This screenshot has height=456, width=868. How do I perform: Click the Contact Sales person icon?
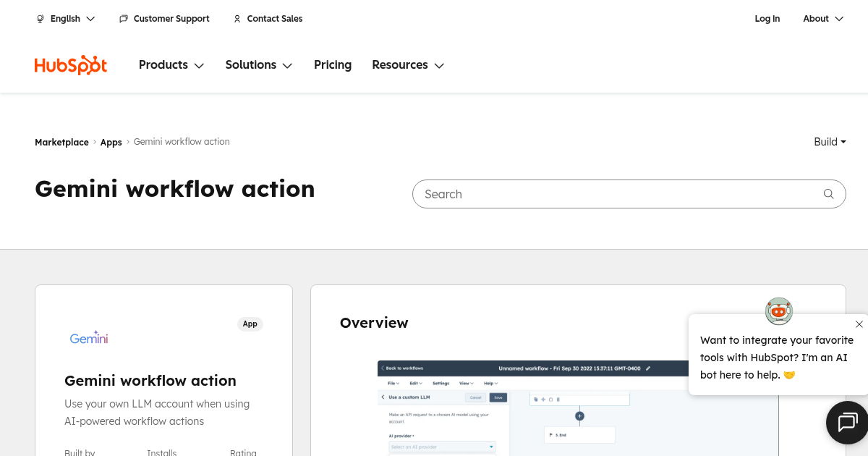[237, 19]
